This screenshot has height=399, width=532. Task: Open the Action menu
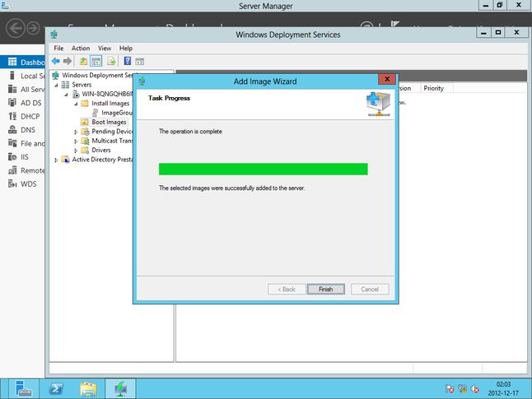click(81, 49)
